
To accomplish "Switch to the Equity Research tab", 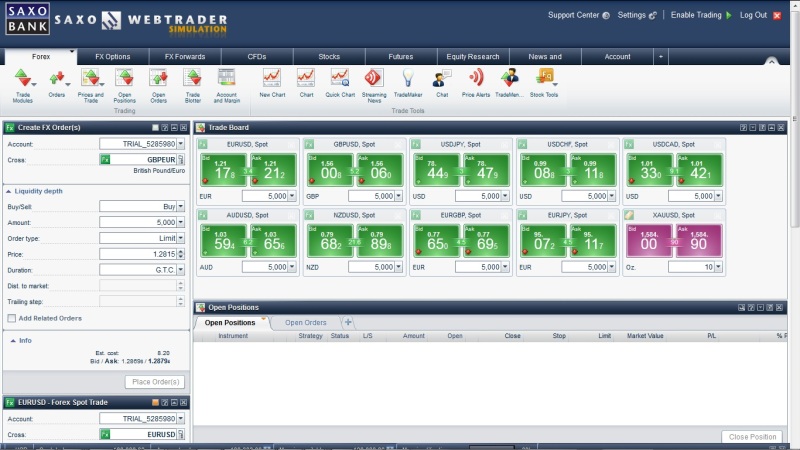I will tap(473, 57).
